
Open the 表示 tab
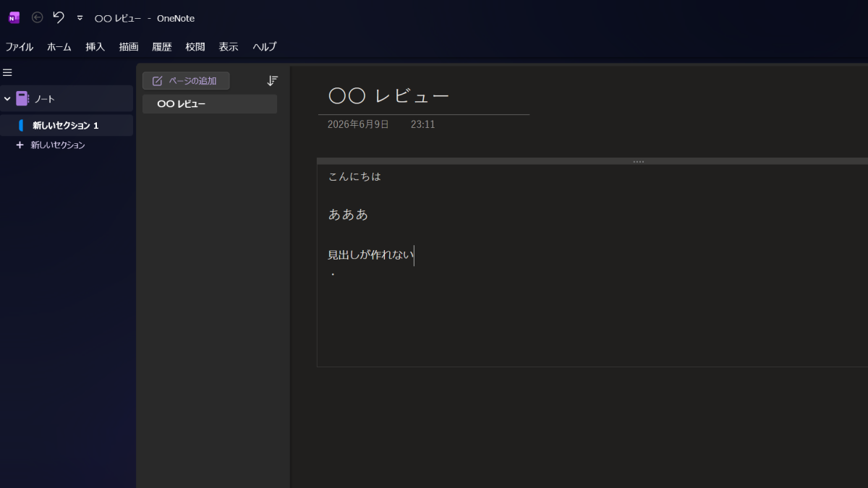(229, 47)
